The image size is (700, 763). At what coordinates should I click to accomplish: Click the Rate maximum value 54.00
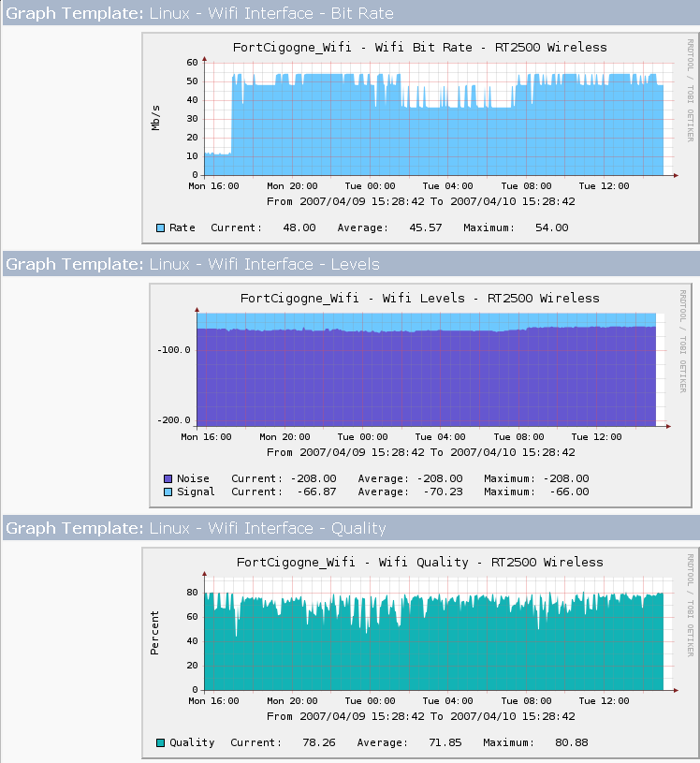coord(551,227)
